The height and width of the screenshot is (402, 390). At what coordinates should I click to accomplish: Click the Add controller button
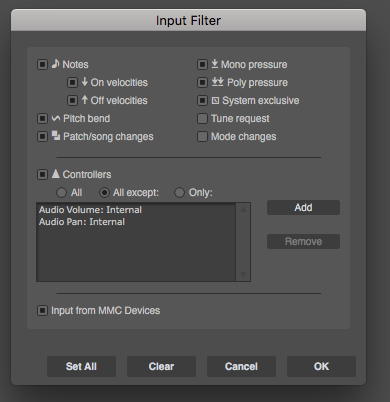(303, 207)
